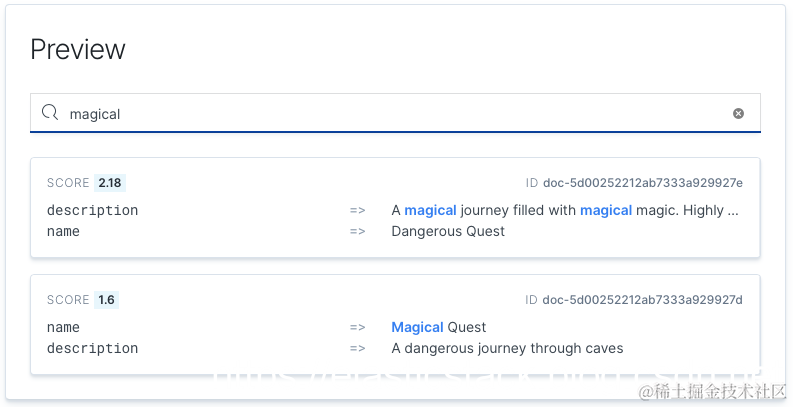Click the arrow next to 'Magical Quest'
This screenshot has height=407, width=793.
coord(357,327)
